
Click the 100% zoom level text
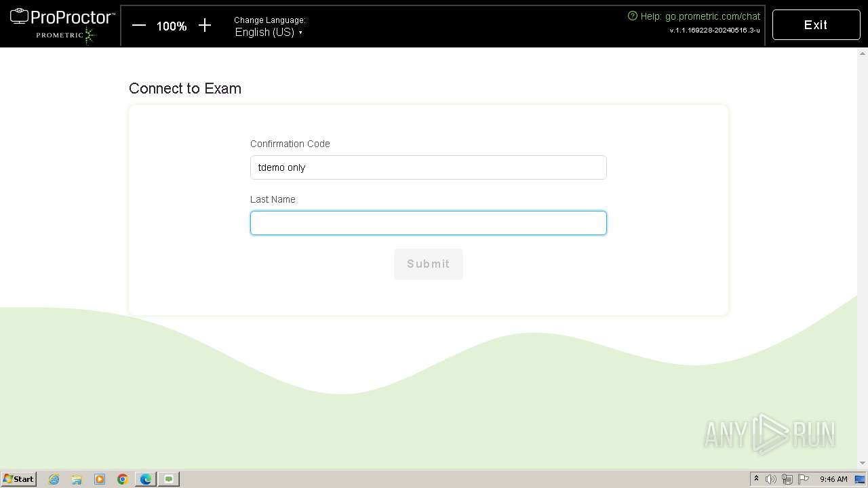172,26
